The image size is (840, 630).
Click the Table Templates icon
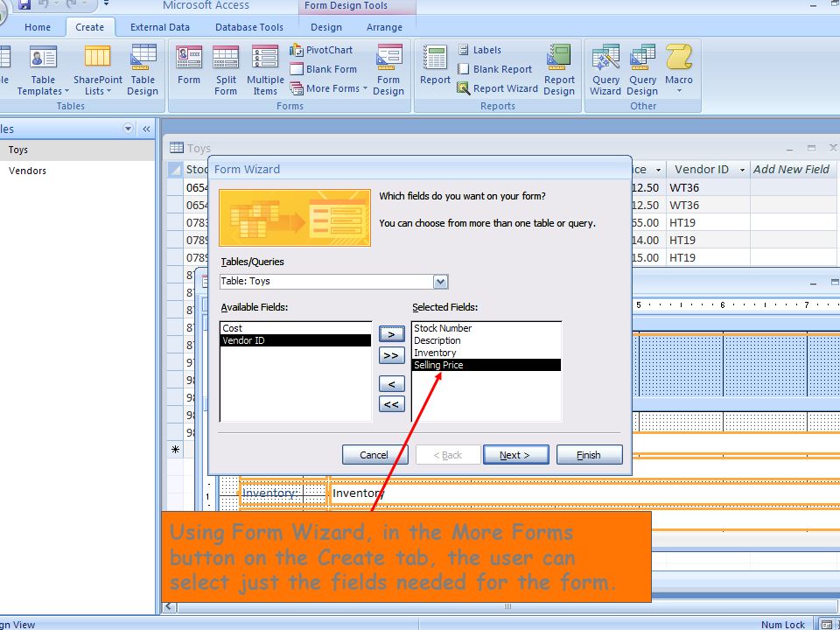pos(43,57)
